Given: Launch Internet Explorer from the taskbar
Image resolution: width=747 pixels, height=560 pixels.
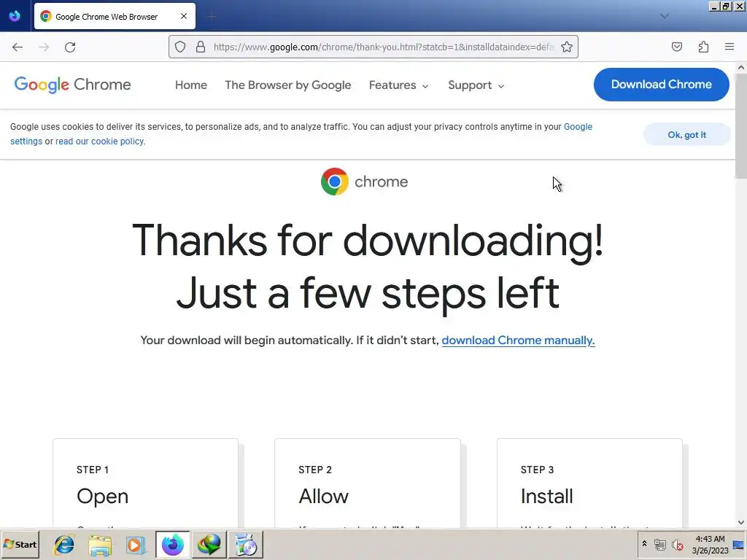Looking at the screenshot, I should (x=64, y=545).
